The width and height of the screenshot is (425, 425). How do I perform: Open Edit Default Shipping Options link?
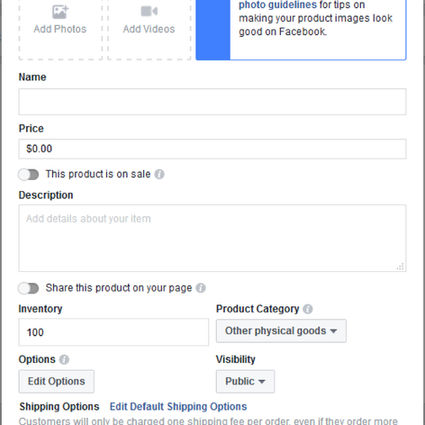point(178,407)
